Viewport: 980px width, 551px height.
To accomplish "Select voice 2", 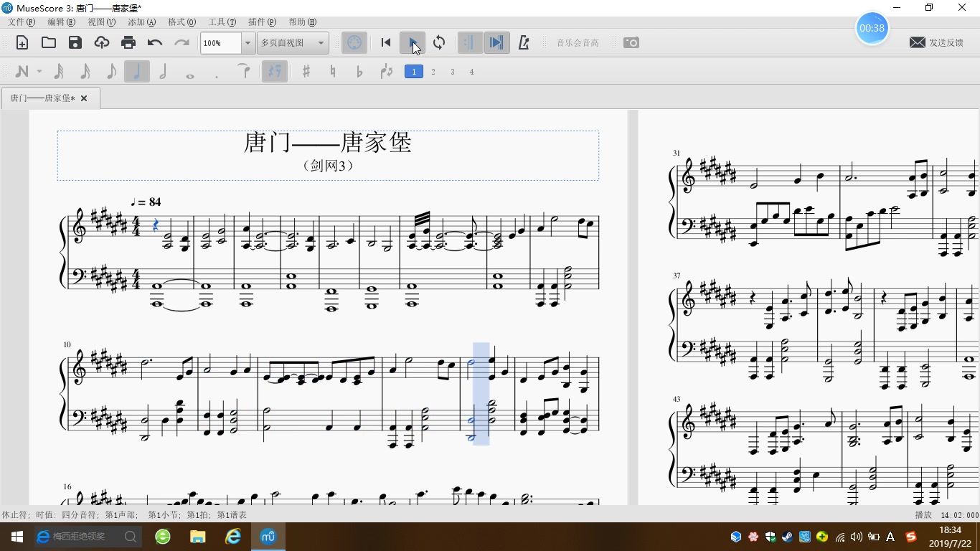I will [433, 72].
